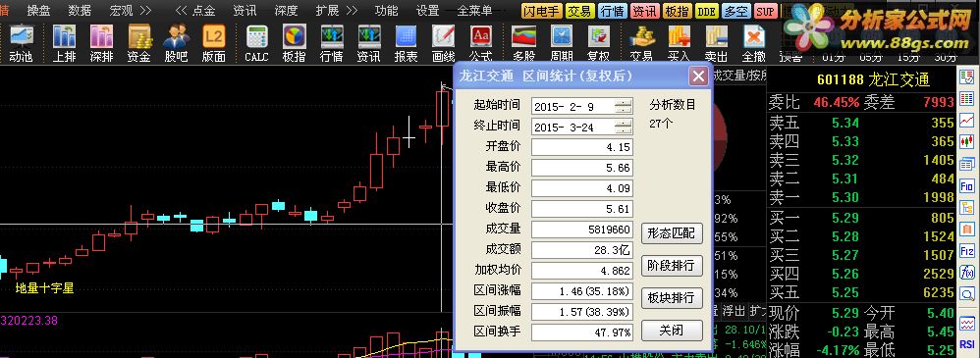
Task: Toggle the DDE data button
Action: click(706, 11)
